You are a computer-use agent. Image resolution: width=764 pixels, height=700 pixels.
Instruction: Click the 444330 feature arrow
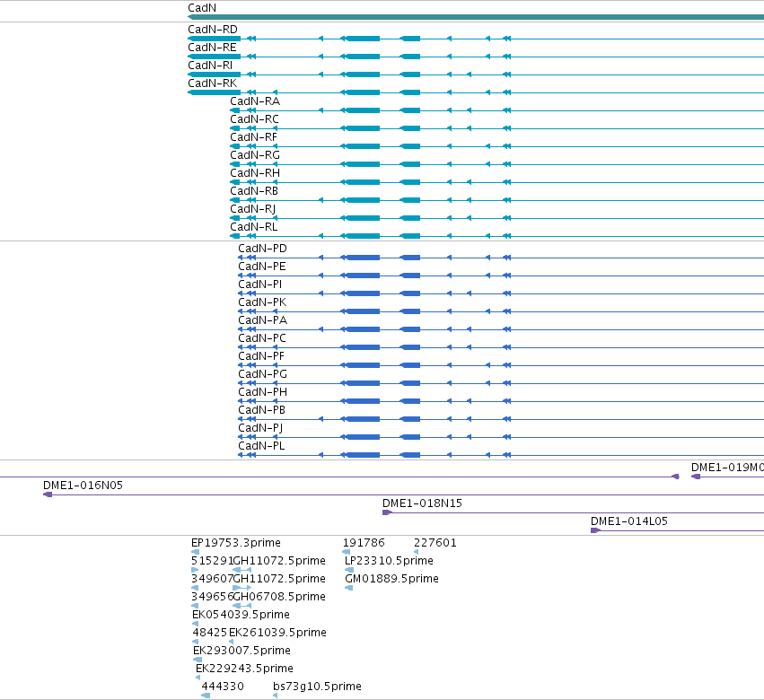206,696
